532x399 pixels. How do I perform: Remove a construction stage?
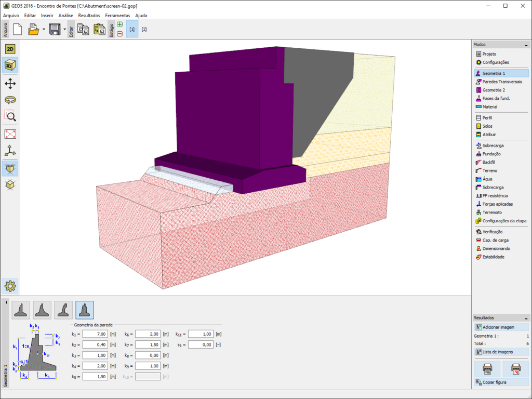120,34
